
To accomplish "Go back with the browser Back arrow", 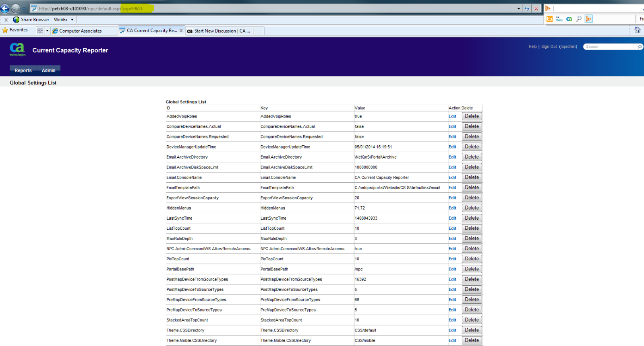I will [x=5, y=8].
